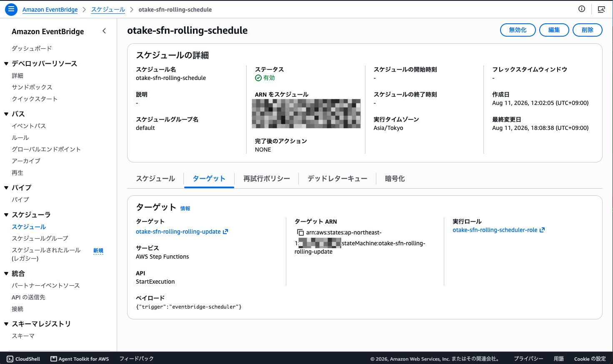
Task: Open イベントバス in the sidebar
Action: coord(29,126)
